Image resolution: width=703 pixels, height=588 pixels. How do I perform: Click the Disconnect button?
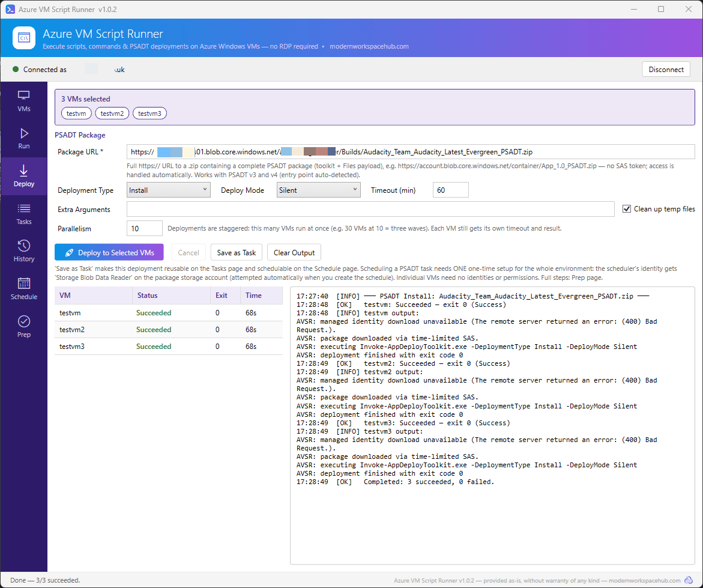point(666,69)
